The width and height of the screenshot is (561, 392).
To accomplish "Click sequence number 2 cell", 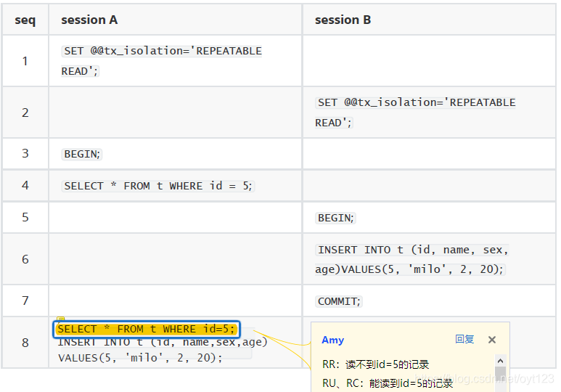I will [x=25, y=113].
